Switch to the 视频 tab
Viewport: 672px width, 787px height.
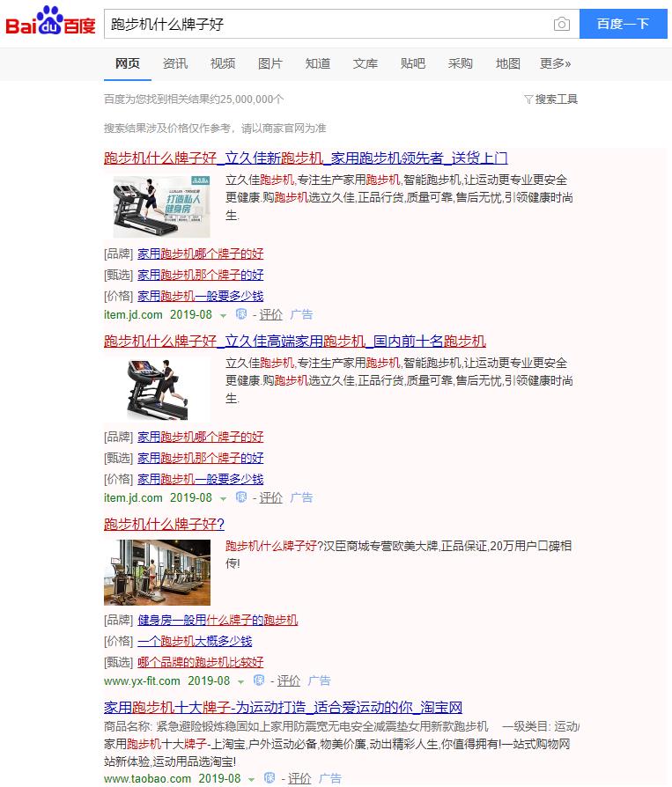(x=223, y=63)
